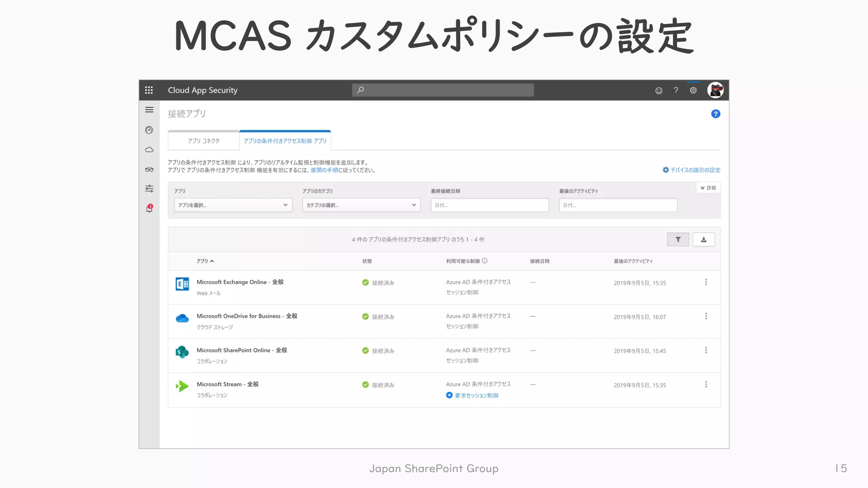Open the help question mark in header
Screen dimensions: 868x488
pyautogui.click(x=676, y=90)
